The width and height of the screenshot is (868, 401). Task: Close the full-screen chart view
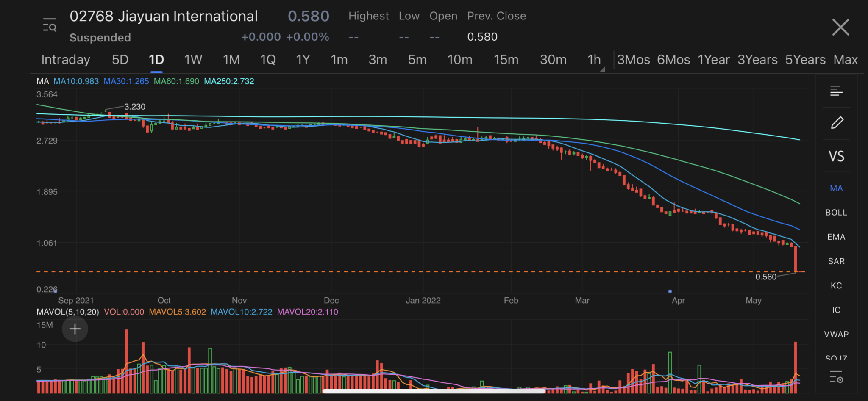coord(840,27)
